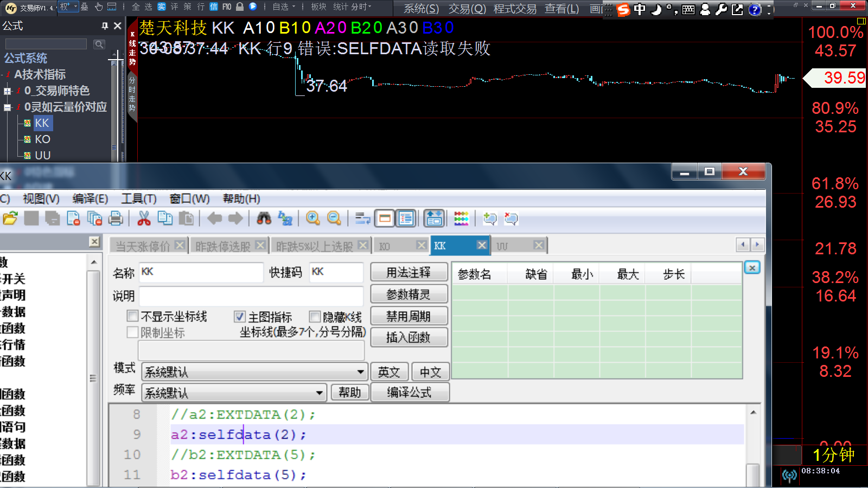The image size is (868, 488).
Task: Enable the 隐藏K线 checkbox
Action: tap(314, 316)
